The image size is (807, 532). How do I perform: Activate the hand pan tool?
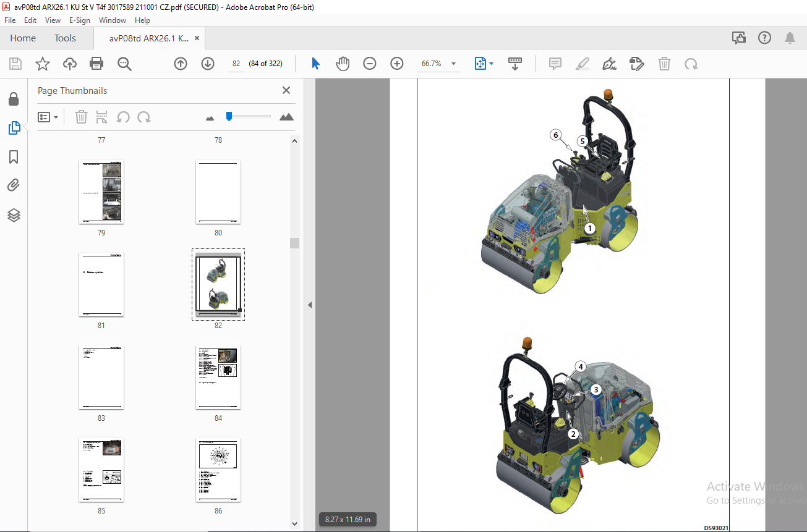click(x=343, y=64)
